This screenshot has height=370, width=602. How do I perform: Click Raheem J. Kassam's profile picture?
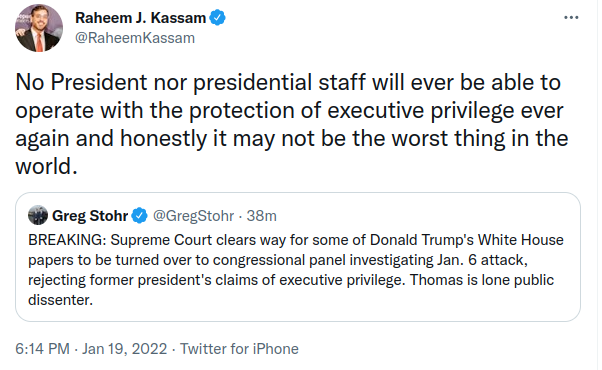click(x=39, y=28)
